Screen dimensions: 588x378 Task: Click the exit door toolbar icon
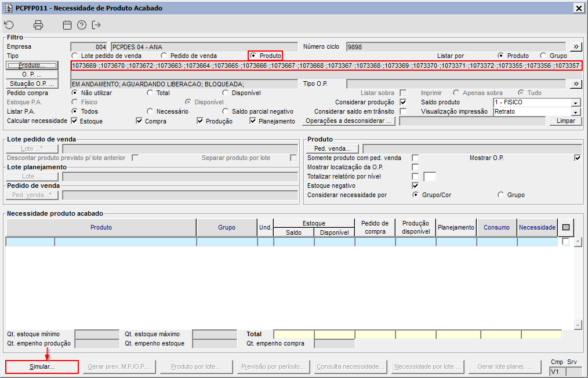(x=96, y=25)
